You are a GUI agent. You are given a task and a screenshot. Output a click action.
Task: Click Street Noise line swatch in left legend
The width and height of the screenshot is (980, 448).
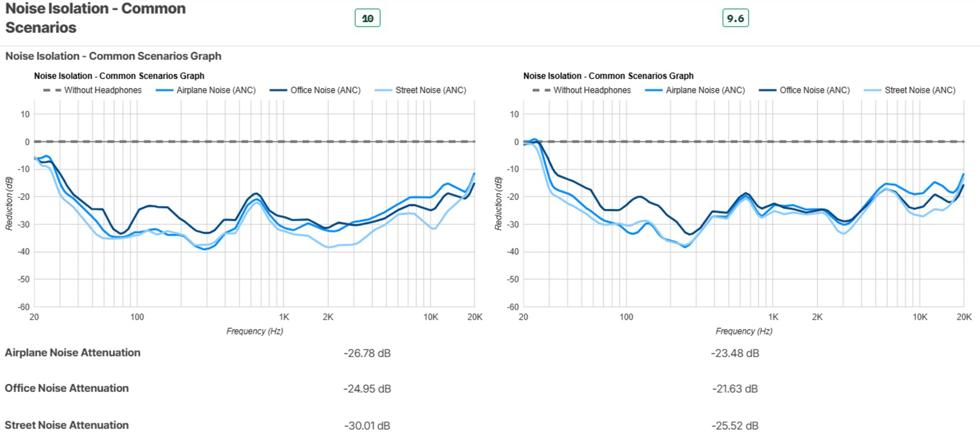pos(383,90)
